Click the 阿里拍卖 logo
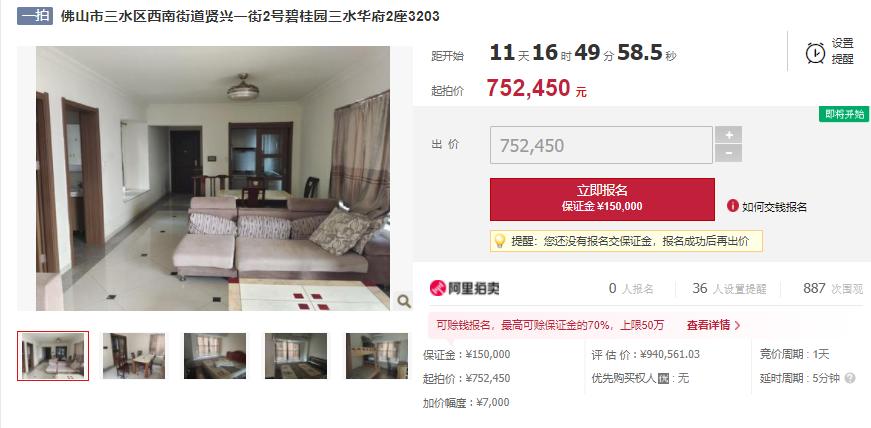This screenshot has height=428, width=871. [464, 288]
